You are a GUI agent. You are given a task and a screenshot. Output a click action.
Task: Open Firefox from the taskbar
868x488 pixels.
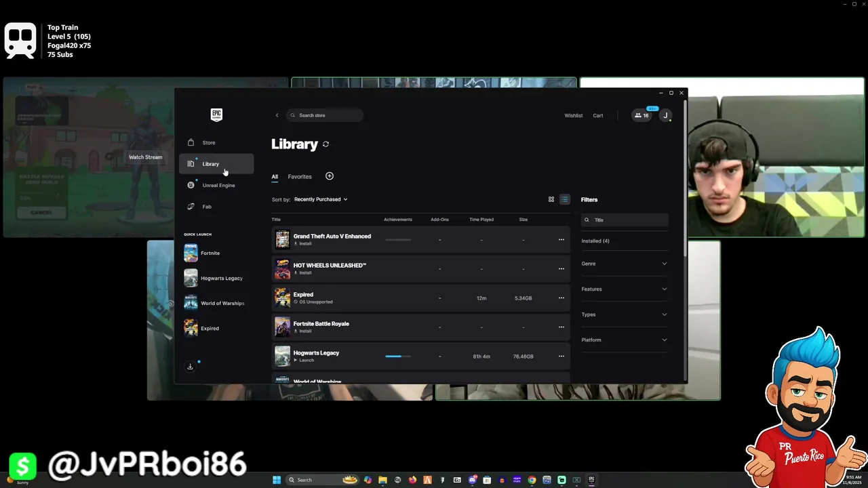point(412,480)
